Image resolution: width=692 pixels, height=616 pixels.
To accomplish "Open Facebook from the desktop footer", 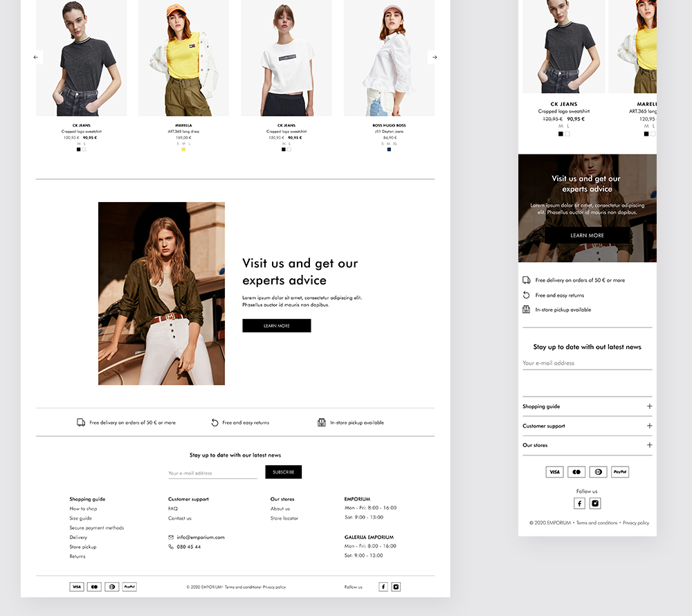I will click(383, 587).
